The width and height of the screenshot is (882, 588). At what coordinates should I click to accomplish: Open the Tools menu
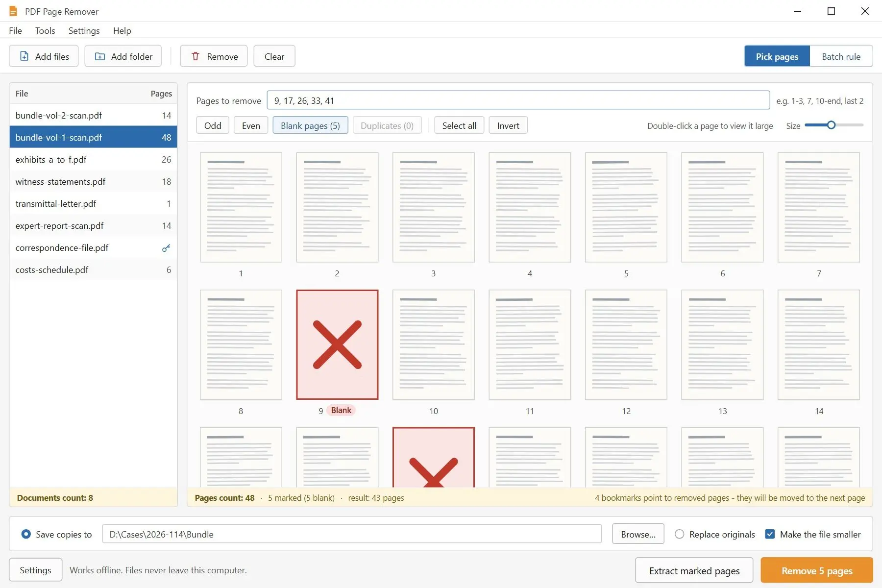(x=45, y=30)
